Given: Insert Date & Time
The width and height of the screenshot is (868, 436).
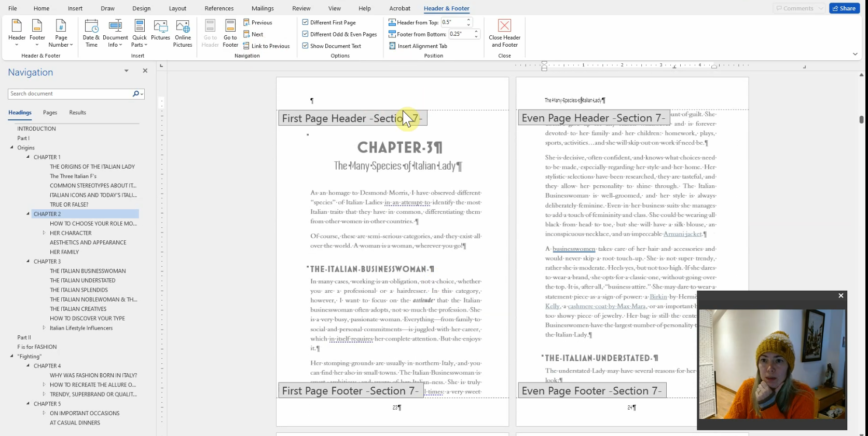Looking at the screenshot, I should (91, 33).
